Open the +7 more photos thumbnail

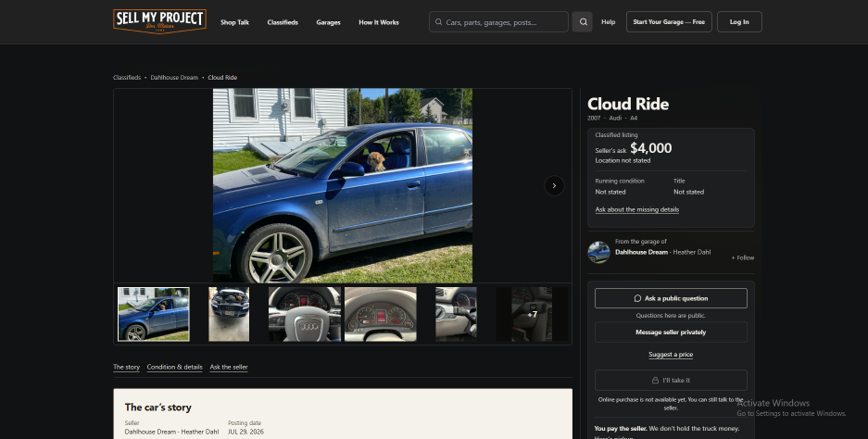(532, 314)
